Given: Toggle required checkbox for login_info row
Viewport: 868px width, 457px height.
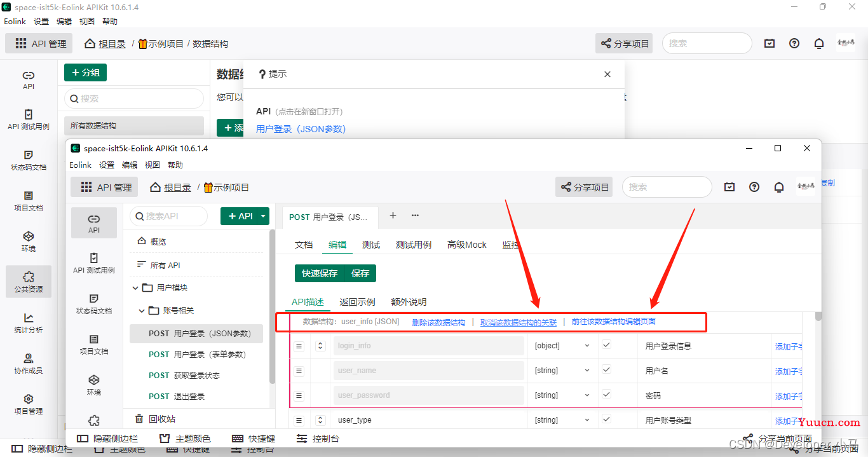Looking at the screenshot, I should click(606, 344).
